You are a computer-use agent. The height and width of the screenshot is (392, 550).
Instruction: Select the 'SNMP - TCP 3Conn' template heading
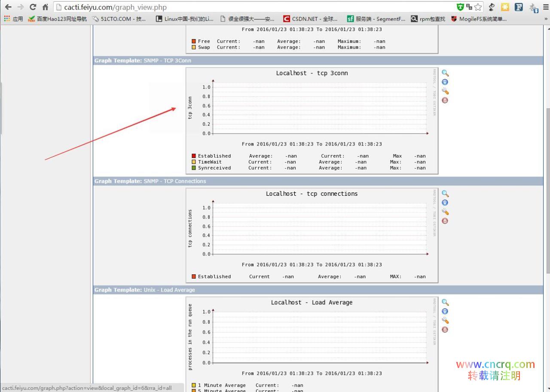click(168, 61)
